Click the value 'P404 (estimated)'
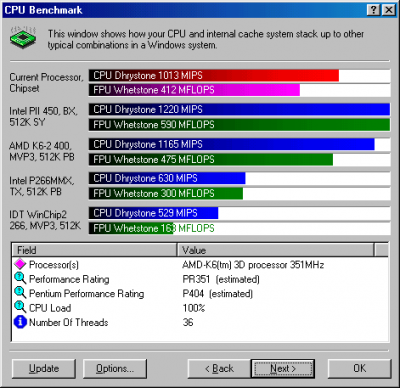 pyautogui.click(x=217, y=293)
